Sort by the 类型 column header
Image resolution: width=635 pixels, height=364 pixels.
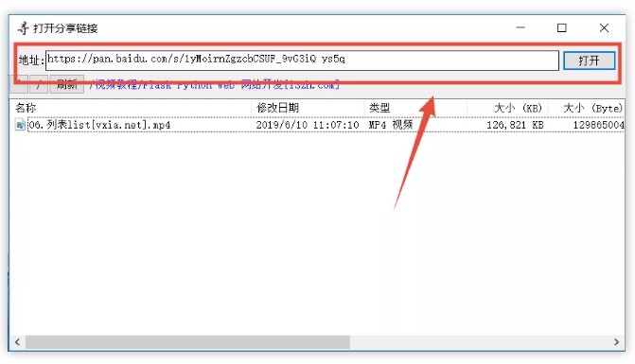click(379, 108)
